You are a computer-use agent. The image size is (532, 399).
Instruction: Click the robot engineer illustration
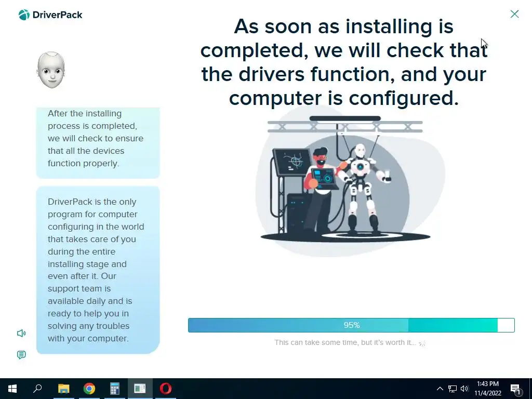350,181
